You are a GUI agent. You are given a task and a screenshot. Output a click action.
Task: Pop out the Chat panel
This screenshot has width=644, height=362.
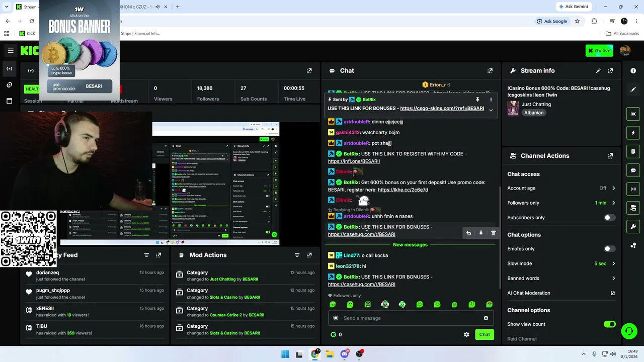pos(490,71)
